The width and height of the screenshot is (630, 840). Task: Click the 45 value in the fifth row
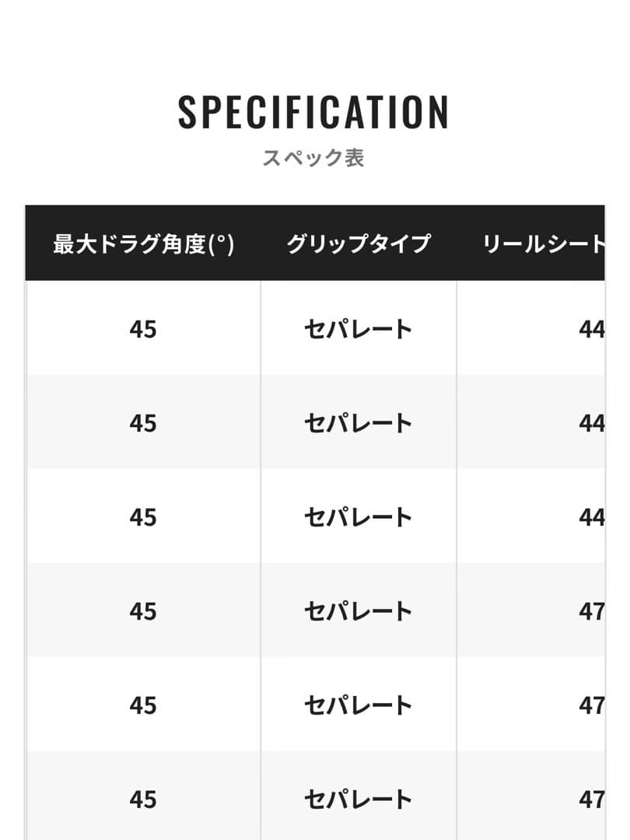143,705
